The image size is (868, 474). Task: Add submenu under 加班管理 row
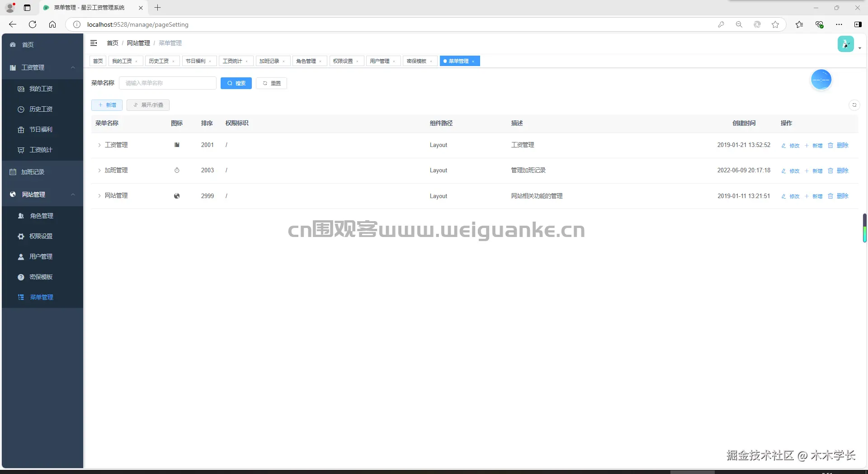[x=813, y=171]
